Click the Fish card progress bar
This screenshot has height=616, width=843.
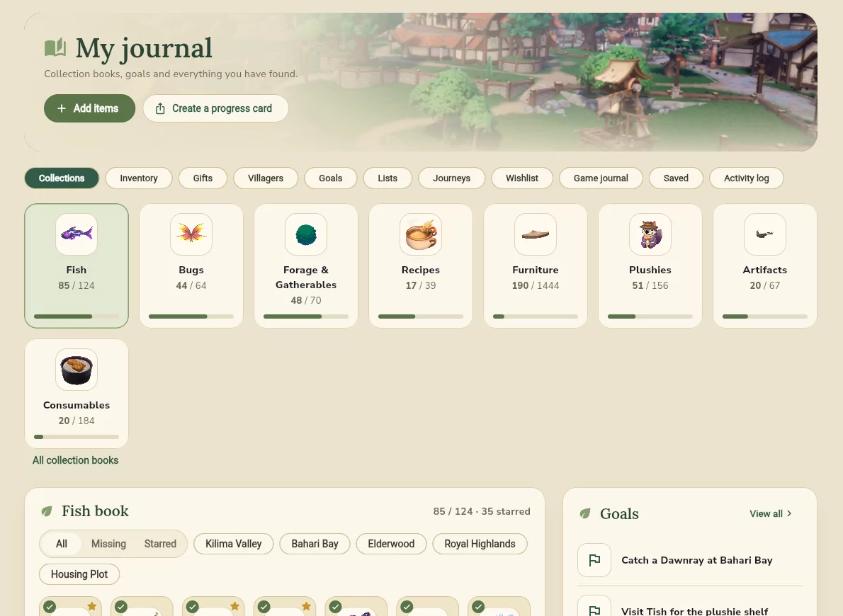(77, 316)
